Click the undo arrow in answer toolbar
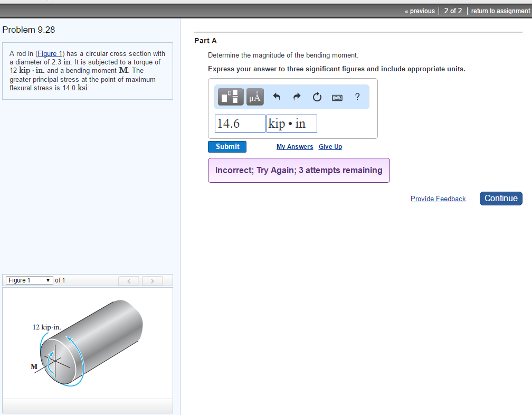The image size is (532, 415). pyautogui.click(x=276, y=97)
